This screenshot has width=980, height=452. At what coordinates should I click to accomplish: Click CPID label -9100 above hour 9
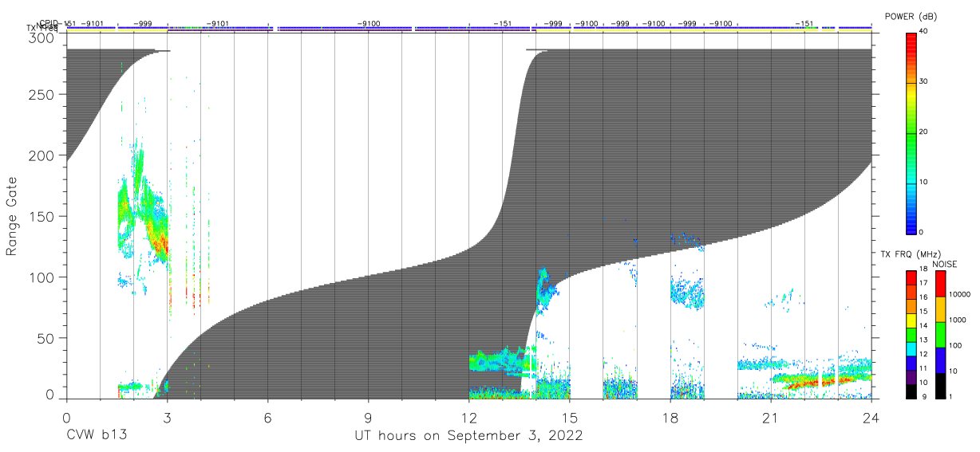369,23
